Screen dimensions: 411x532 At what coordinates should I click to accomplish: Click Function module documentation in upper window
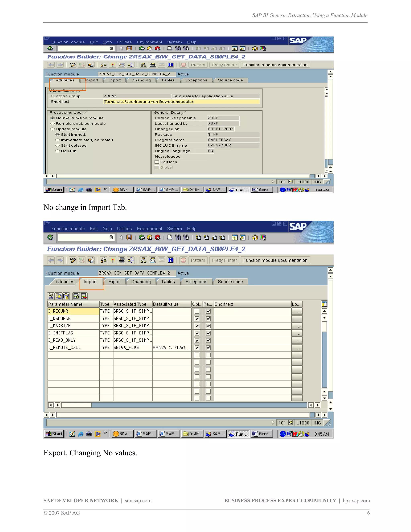275,65
